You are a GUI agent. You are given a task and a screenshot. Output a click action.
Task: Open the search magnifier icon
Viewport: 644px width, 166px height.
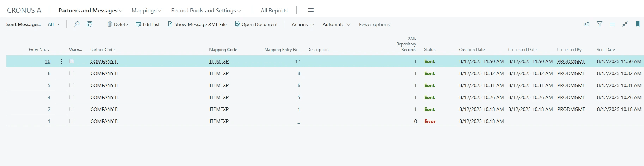[77, 24]
